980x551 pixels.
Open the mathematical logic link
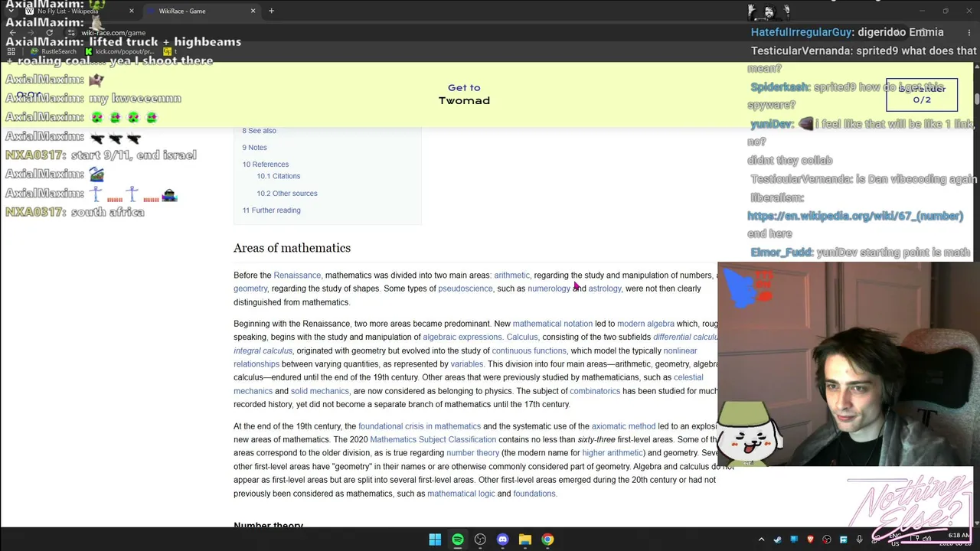coord(461,494)
